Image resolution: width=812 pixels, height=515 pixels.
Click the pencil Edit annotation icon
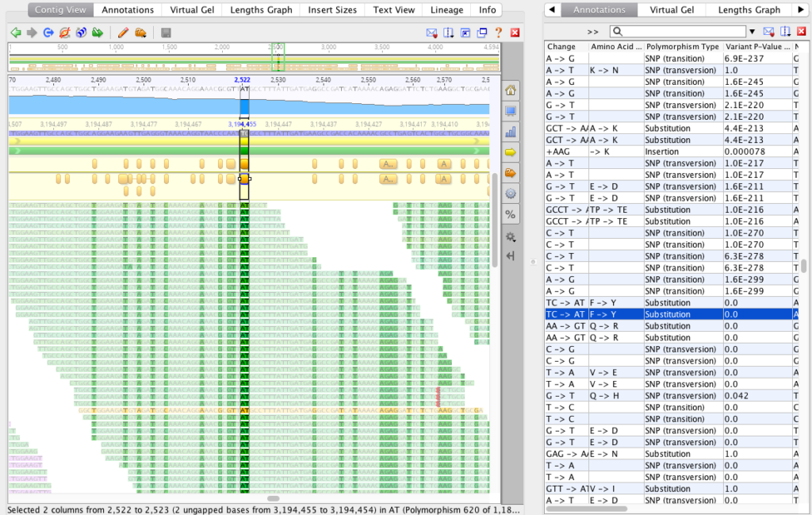pos(121,33)
